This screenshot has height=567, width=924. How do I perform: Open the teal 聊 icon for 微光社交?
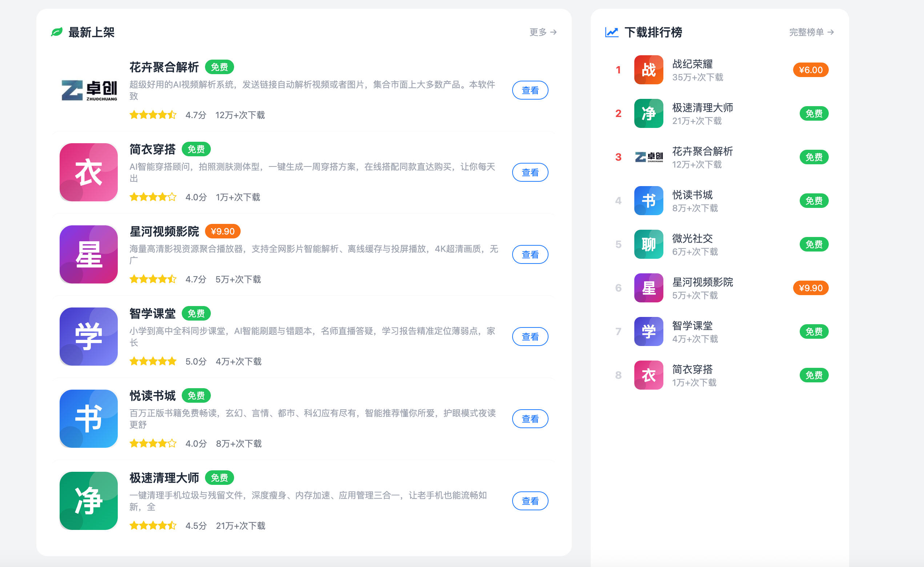[x=649, y=244]
